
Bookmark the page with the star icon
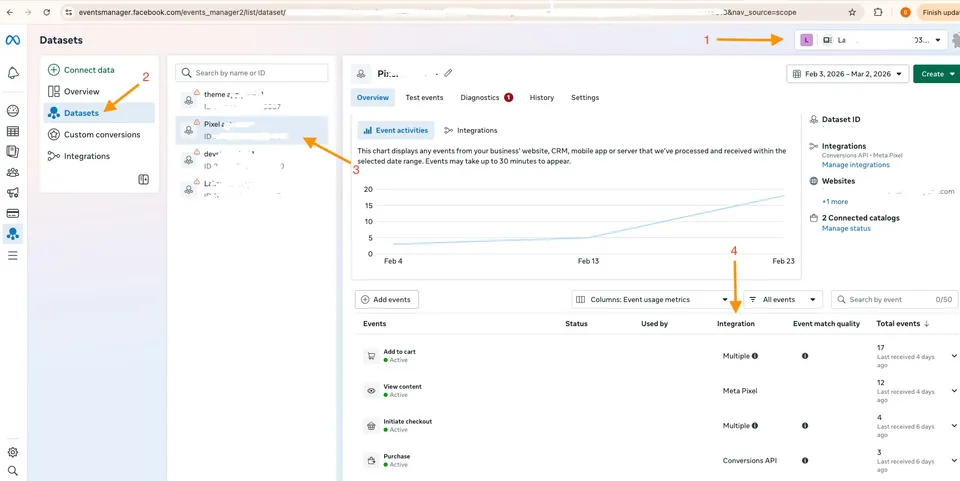click(852, 12)
